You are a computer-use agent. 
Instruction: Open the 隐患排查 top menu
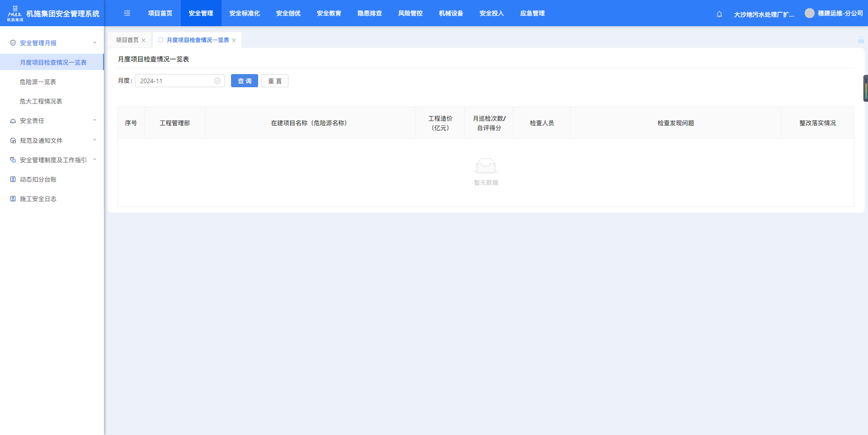(x=369, y=14)
